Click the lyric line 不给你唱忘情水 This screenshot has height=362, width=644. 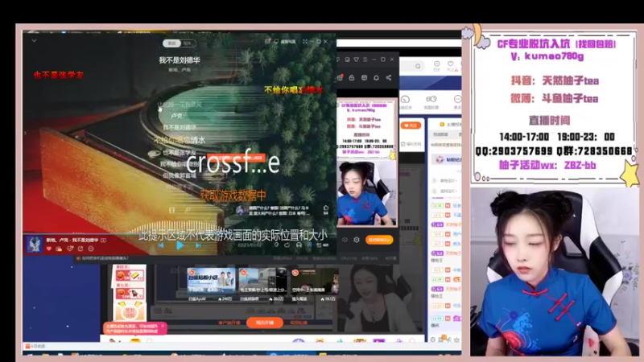180,140
